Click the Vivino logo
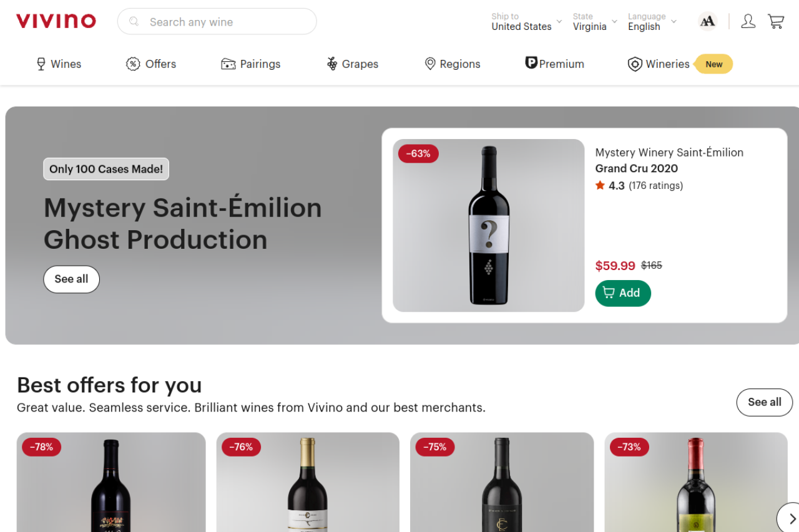 [56, 21]
